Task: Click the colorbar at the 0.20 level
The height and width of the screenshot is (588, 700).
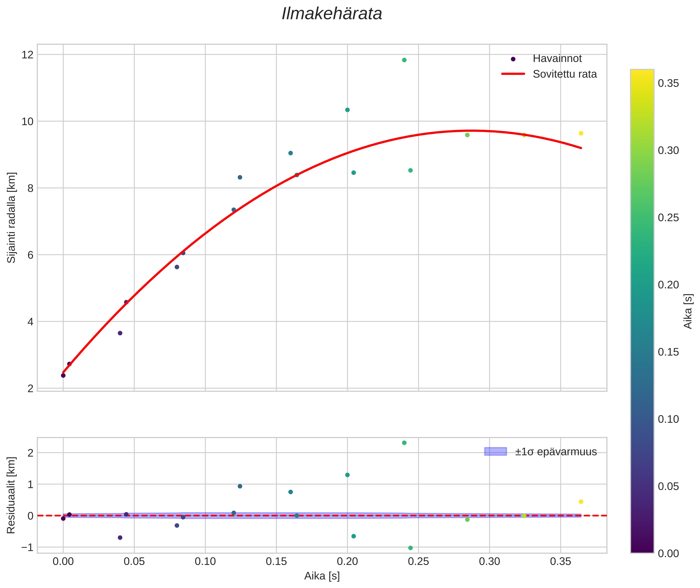Action: 642,285
